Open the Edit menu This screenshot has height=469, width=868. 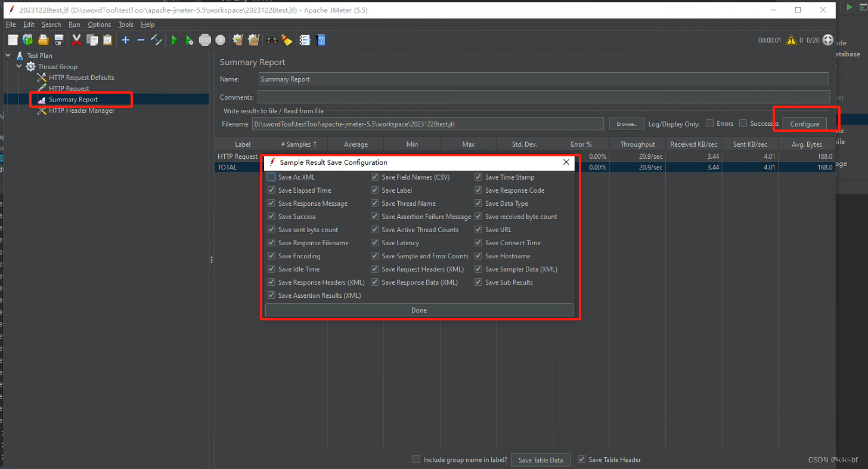click(29, 24)
